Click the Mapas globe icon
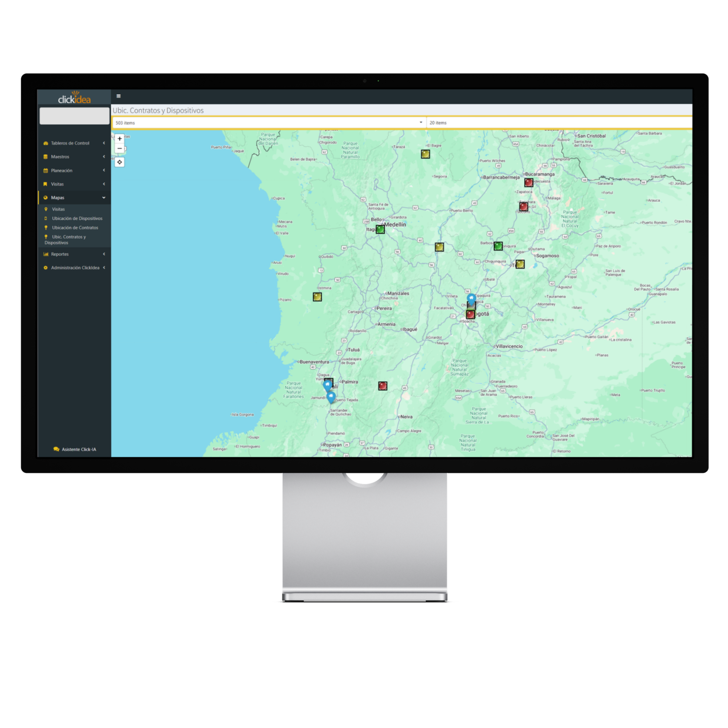Viewport: 728px width, 728px height. pyautogui.click(x=46, y=198)
